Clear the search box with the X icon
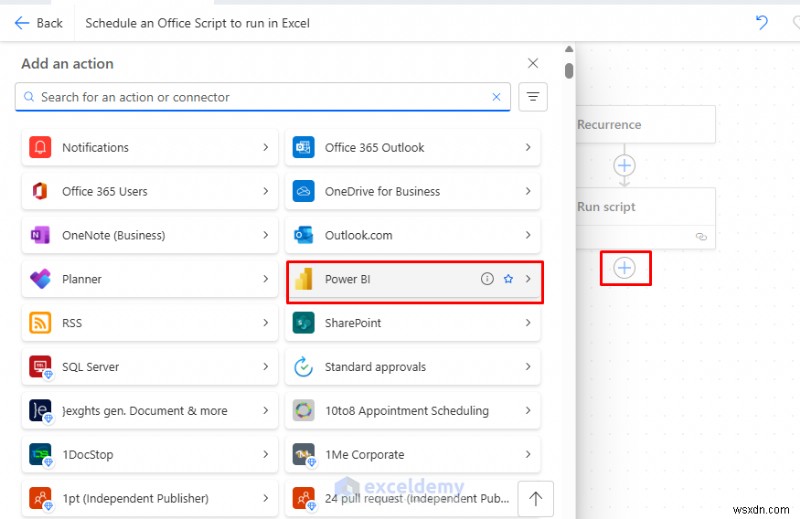800x519 pixels. pyautogui.click(x=496, y=97)
